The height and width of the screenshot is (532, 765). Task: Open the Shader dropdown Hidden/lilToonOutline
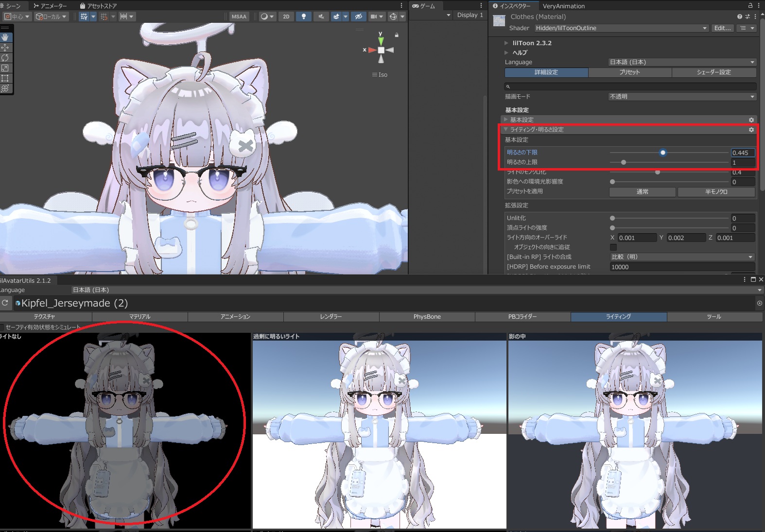pyautogui.click(x=621, y=28)
